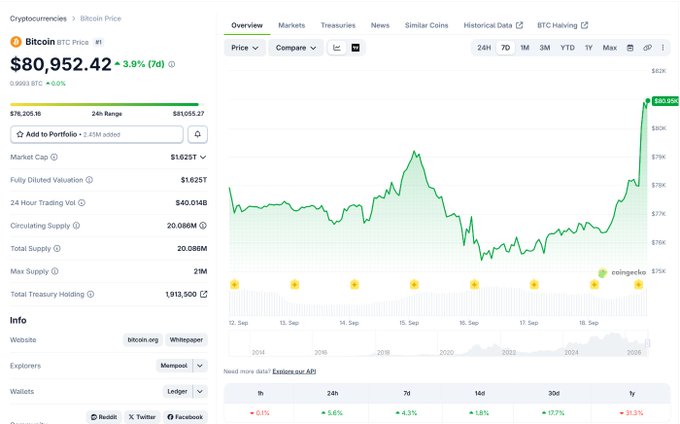The image size is (680, 424).
Task: Open the bitcoin.org website link
Action: coord(143,340)
